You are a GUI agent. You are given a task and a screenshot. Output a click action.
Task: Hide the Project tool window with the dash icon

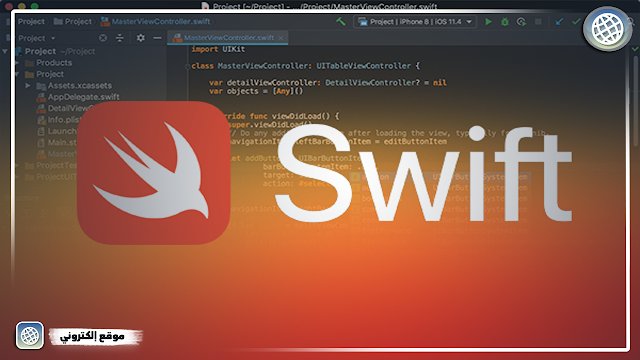point(157,38)
